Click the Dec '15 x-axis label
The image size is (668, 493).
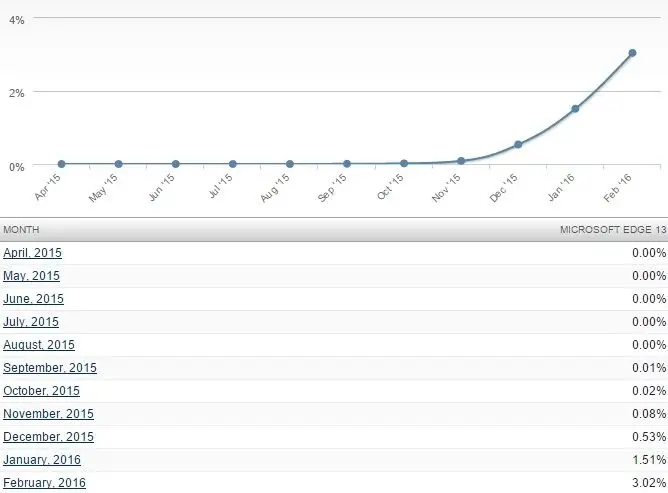pyautogui.click(x=503, y=187)
